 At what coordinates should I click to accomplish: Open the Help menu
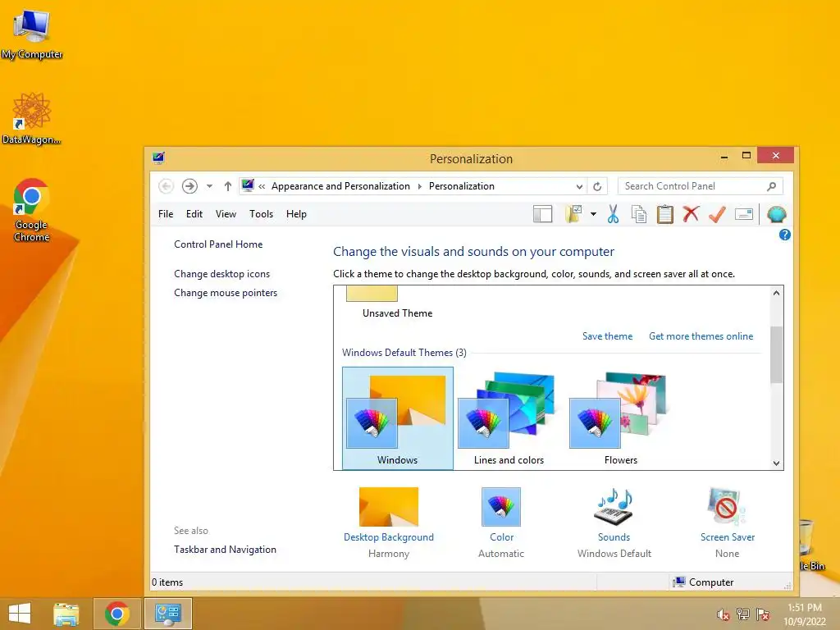tap(296, 214)
